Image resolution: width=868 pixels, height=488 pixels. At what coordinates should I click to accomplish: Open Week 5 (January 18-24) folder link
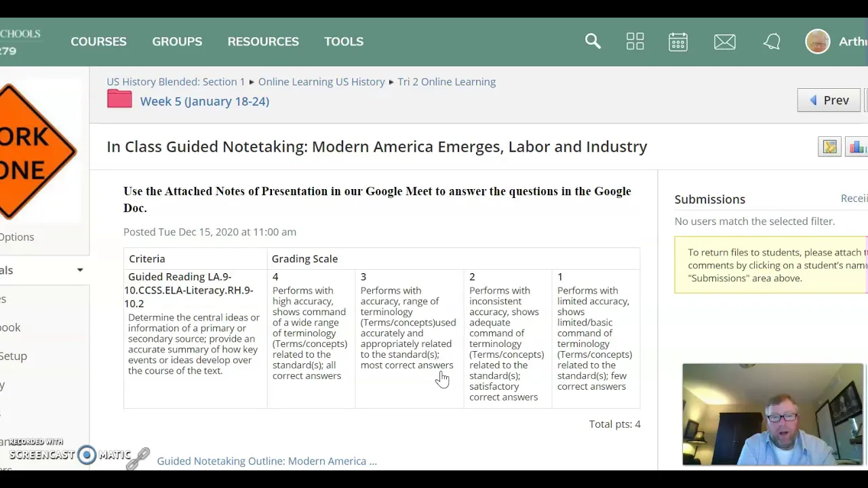(204, 101)
